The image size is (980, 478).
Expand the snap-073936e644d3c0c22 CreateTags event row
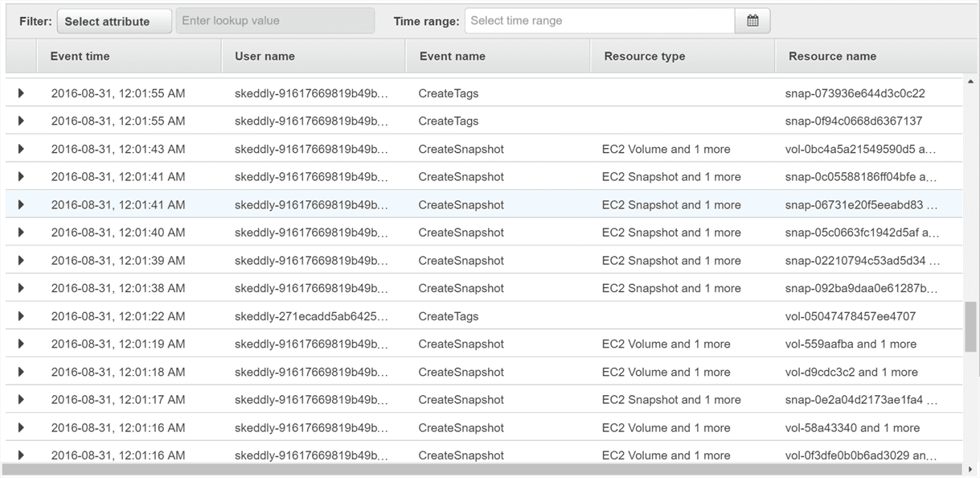(21, 93)
